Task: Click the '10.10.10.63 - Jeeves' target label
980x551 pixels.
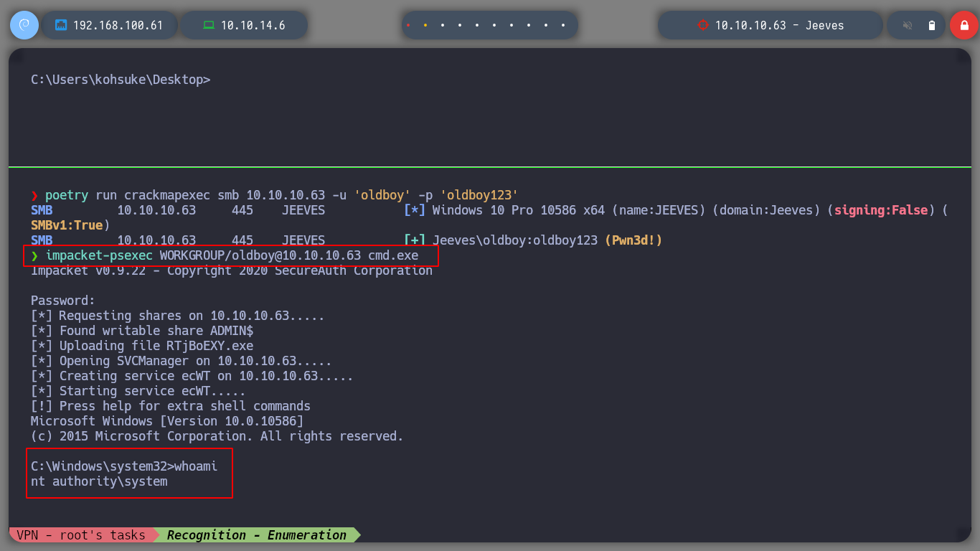Action: pyautogui.click(x=780, y=25)
